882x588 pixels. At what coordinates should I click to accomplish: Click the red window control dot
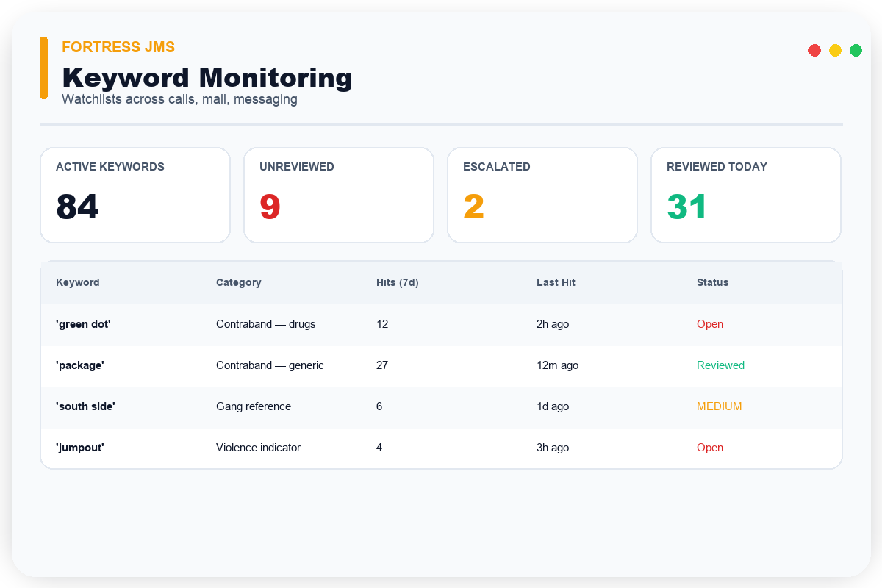(814, 50)
